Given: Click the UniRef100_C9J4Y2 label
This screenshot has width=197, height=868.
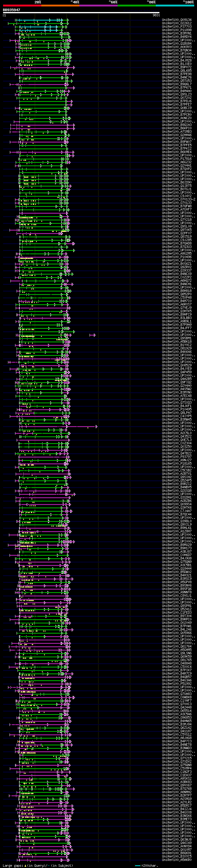Looking at the screenshot, I should click(x=177, y=196).
